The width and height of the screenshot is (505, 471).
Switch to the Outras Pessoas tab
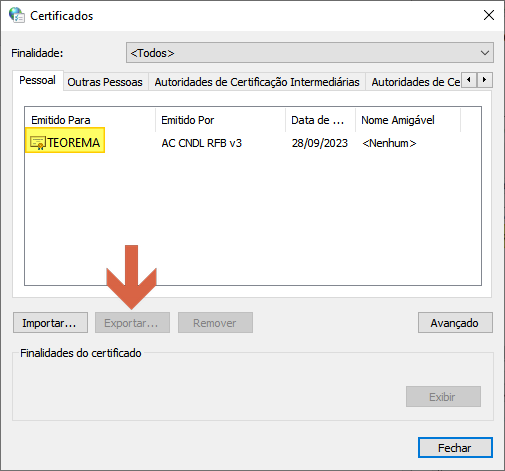tap(105, 82)
